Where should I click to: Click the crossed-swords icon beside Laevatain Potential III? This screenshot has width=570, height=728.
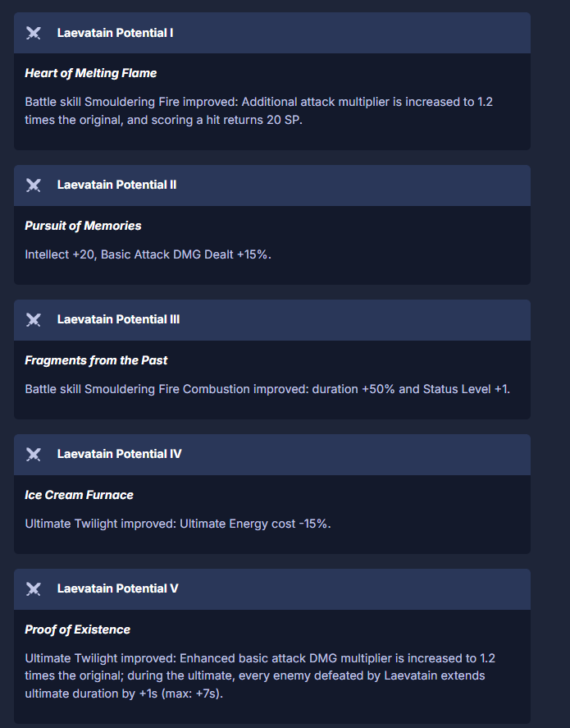point(34,320)
